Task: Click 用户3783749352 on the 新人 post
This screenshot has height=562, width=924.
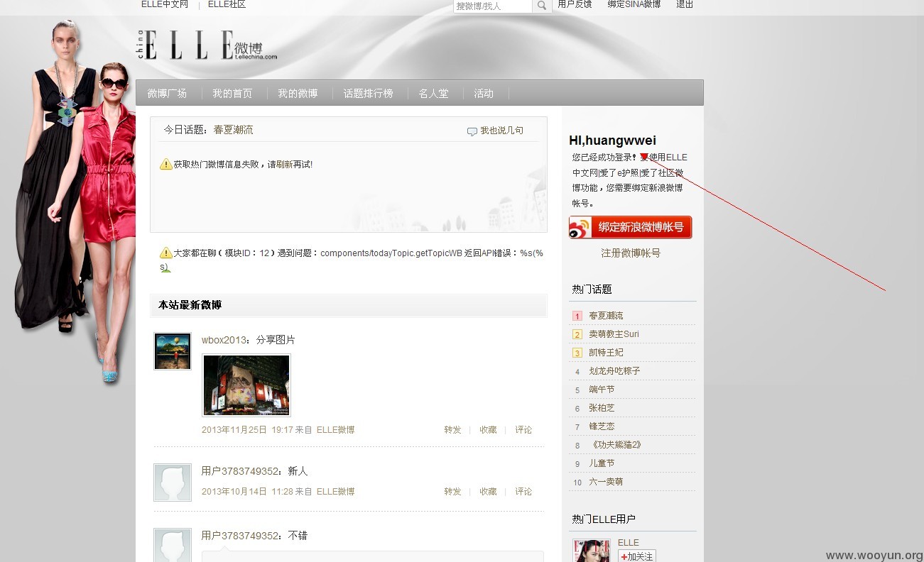Action: (240, 471)
